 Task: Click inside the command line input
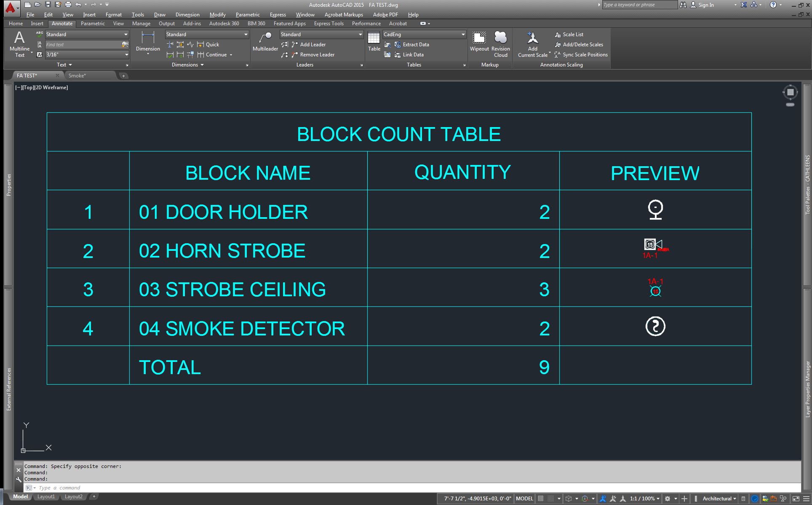pyautogui.click(x=84, y=487)
